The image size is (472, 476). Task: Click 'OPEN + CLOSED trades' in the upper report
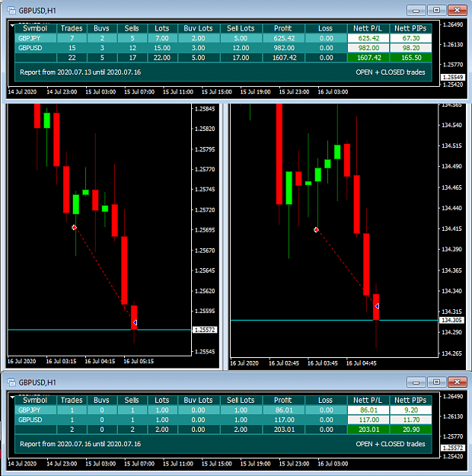click(x=391, y=72)
